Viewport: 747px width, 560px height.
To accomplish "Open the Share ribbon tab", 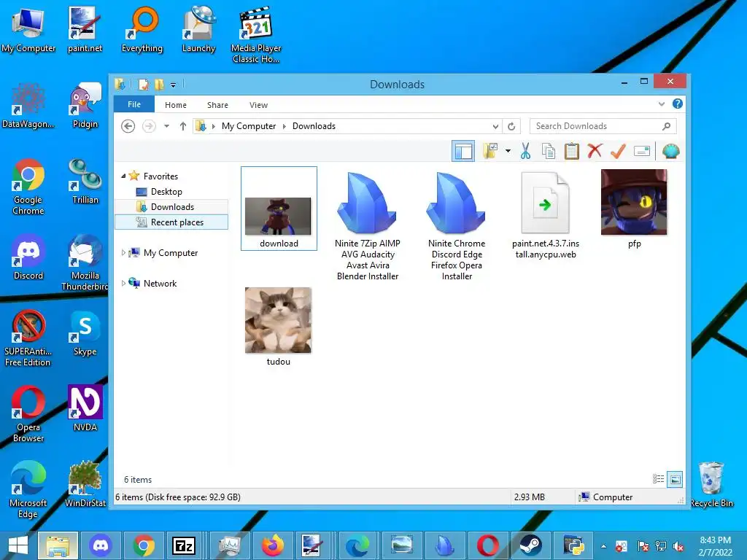I will click(x=217, y=105).
